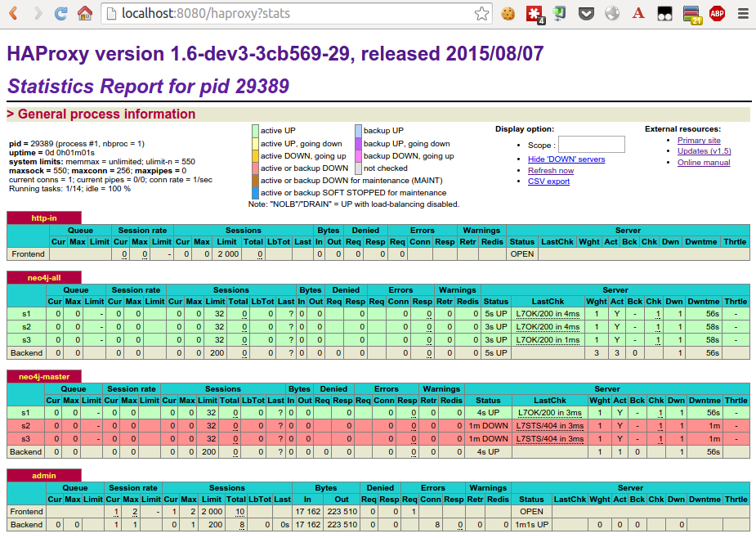Click the red letter A extension icon
756x538 pixels.
pos(638,14)
